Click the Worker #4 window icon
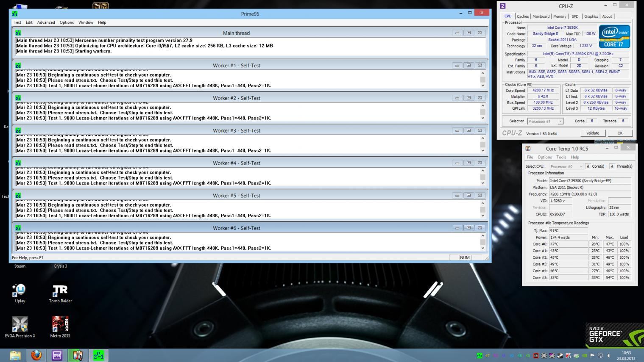Screen dimensions: 644x362 tap(18, 163)
